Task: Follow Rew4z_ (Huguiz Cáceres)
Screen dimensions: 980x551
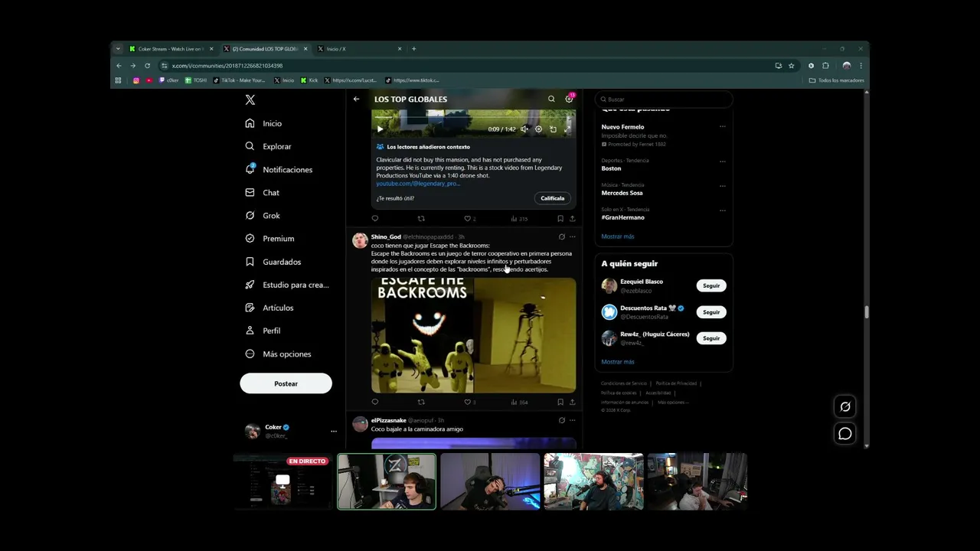Action: [711, 338]
